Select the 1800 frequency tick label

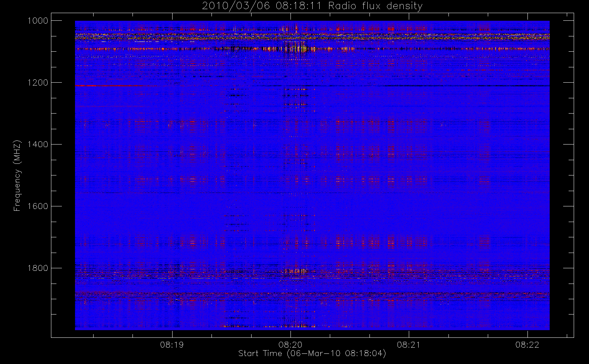coord(38,268)
